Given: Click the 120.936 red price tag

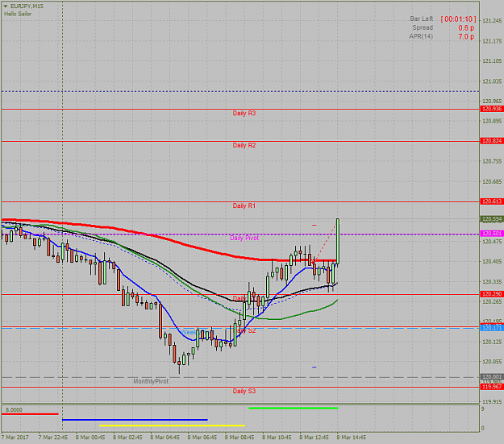Looking at the screenshot, I should tap(492, 109).
